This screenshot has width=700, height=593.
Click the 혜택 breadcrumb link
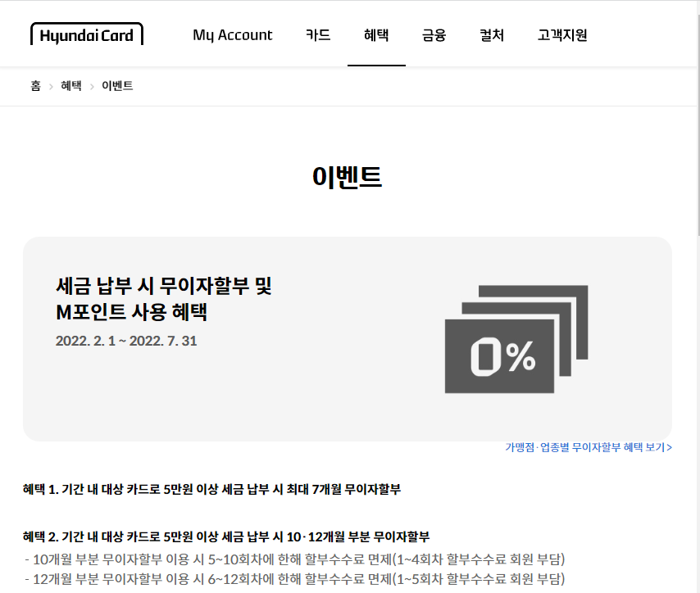tap(71, 86)
